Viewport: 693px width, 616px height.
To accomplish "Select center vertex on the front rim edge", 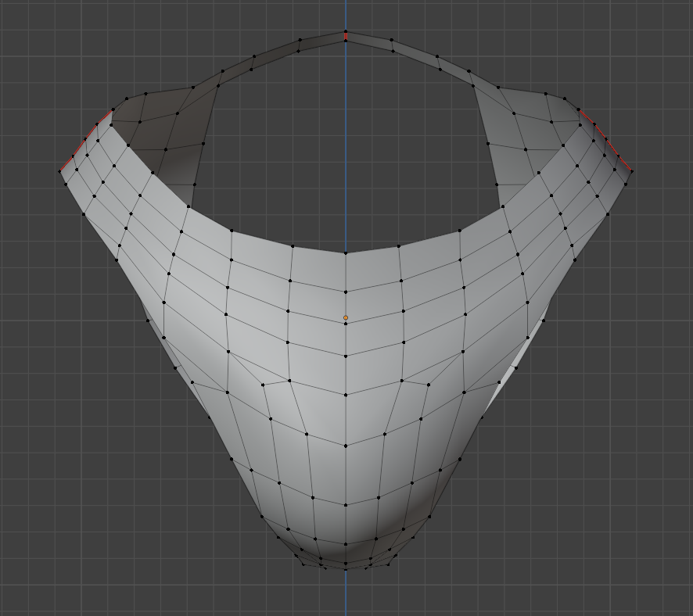I will tap(346, 253).
